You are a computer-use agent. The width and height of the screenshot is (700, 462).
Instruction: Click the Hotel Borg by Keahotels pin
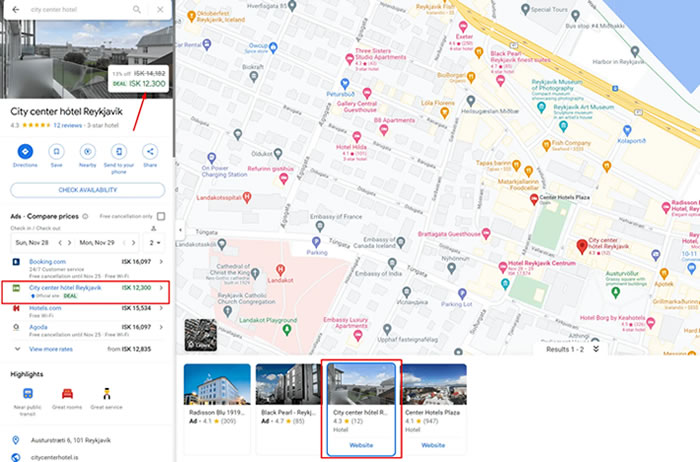pos(650,322)
